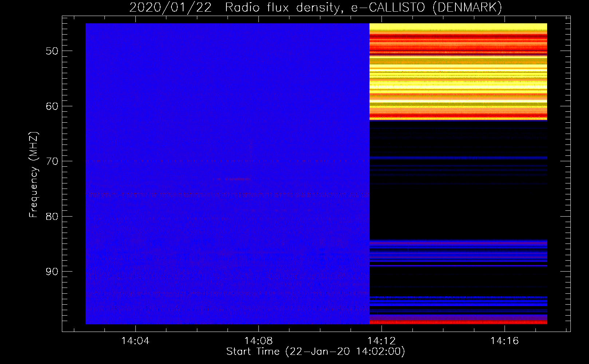Click the plot title "2020/01/22 Radio flux density, e-CALLISTO (DENMARK)"
Viewport: 589px width, 364px height.
tap(316, 7)
